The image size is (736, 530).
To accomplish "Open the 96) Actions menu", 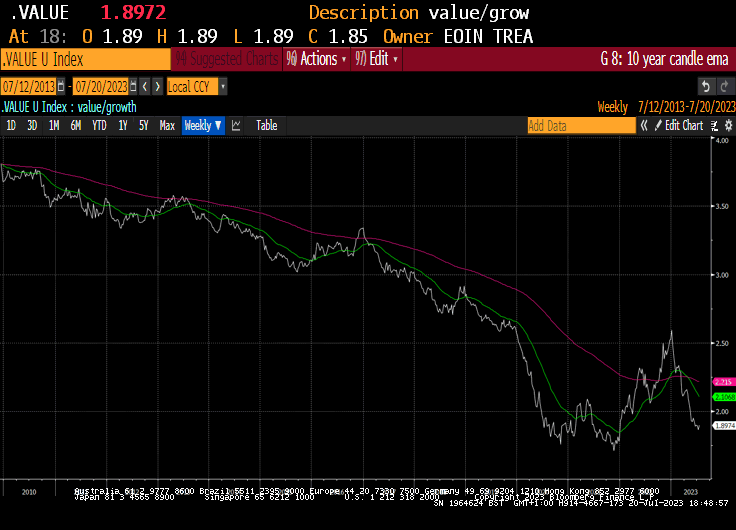I will (x=316, y=59).
